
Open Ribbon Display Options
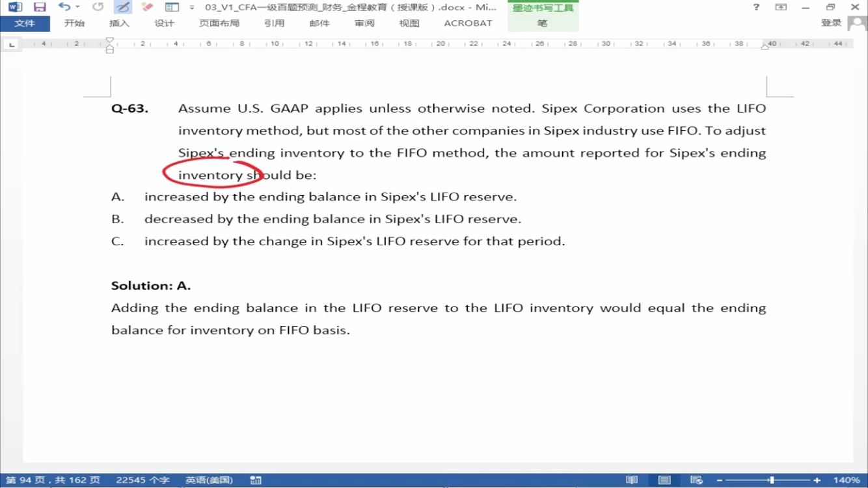pyautogui.click(x=781, y=7)
